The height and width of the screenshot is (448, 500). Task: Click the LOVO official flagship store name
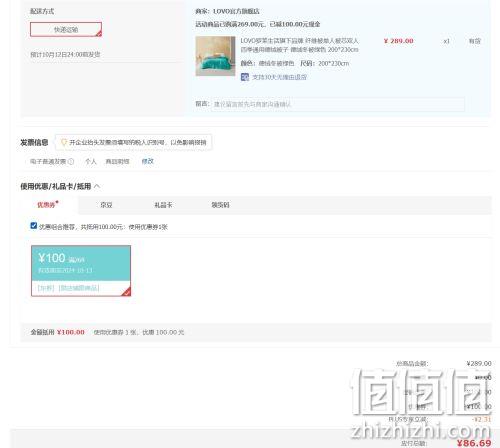pos(236,11)
